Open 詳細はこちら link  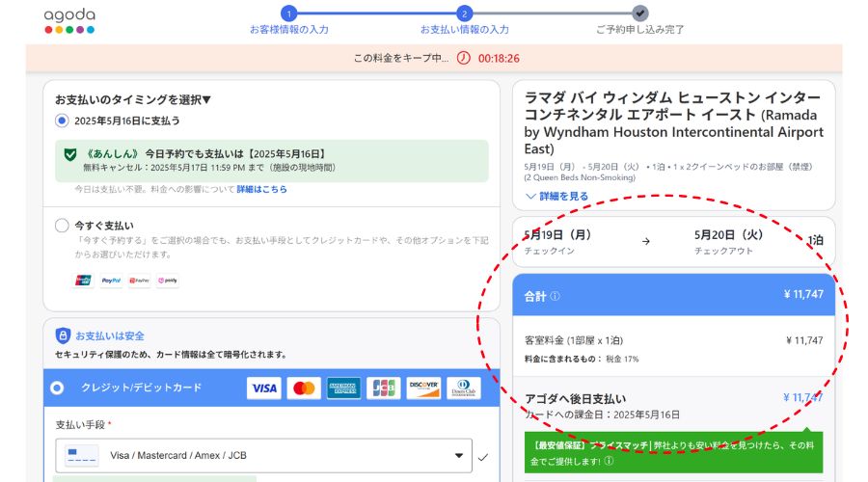tap(261, 189)
